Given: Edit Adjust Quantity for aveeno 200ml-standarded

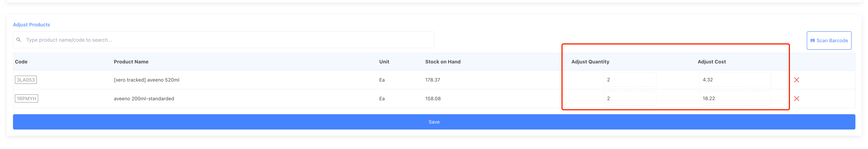Looking at the screenshot, I should pos(630,98).
